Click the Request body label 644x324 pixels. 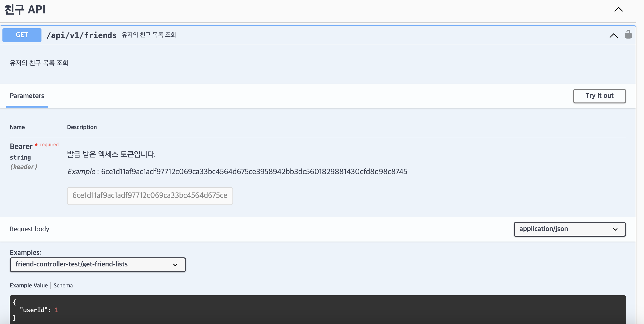coord(30,229)
